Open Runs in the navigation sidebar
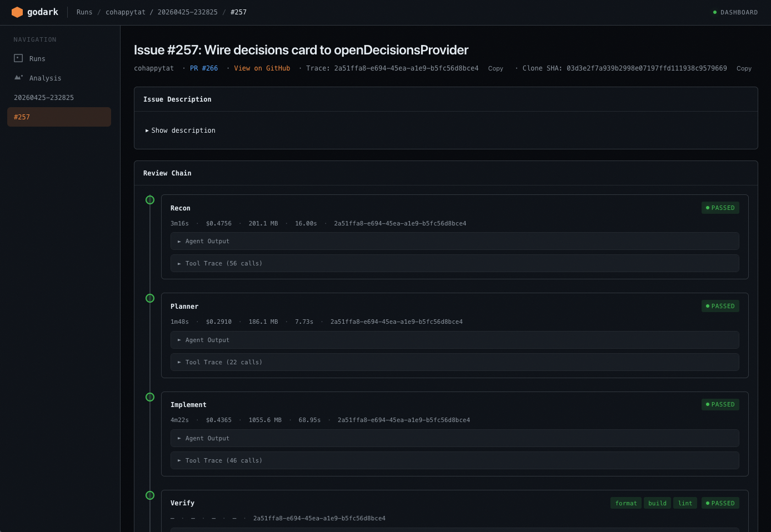 pyautogui.click(x=59, y=58)
